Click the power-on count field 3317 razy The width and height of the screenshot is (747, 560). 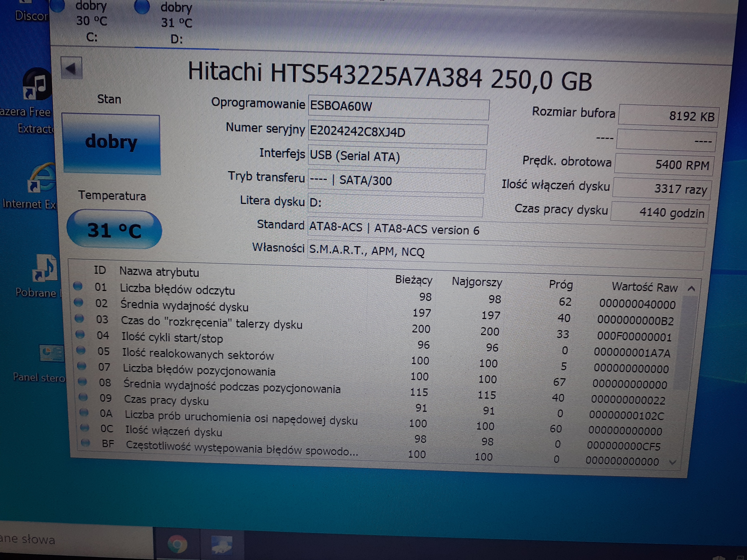662,188
